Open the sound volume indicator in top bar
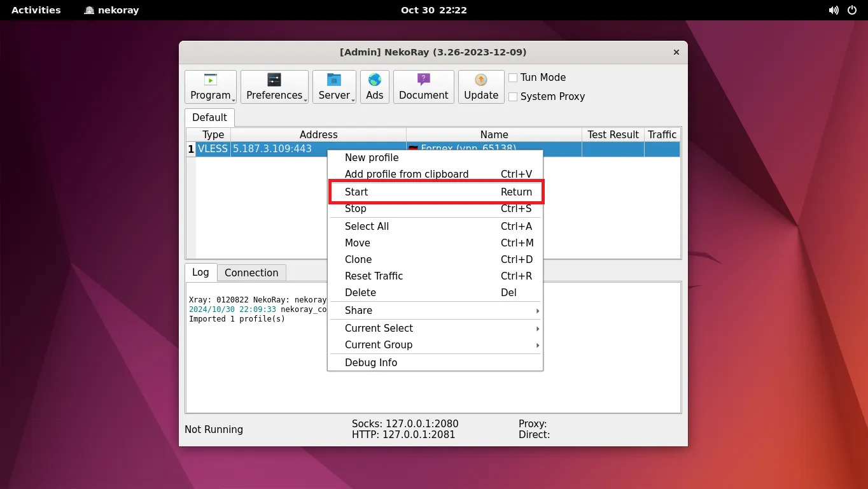 click(x=834, y=10)
